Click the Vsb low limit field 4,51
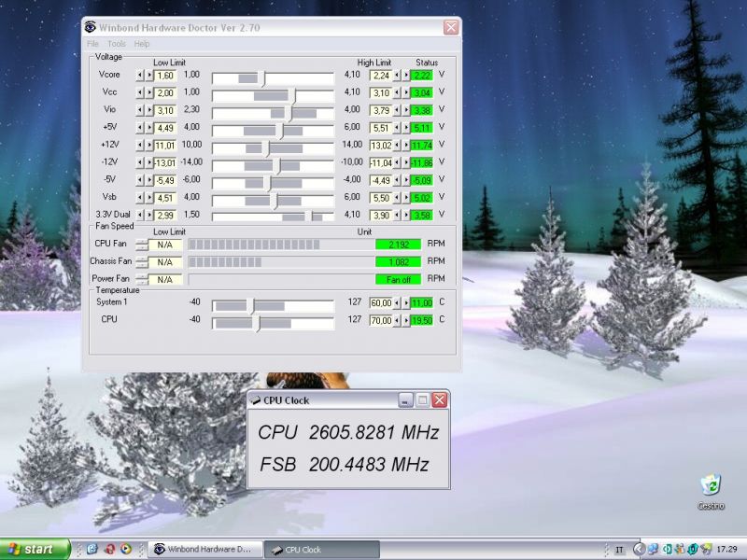This screenshot has width=747, height=560. pos(165,198)
